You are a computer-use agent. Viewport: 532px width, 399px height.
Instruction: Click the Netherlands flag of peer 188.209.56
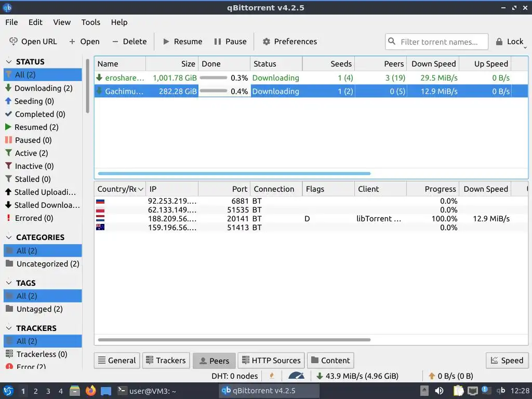[100, 219]
